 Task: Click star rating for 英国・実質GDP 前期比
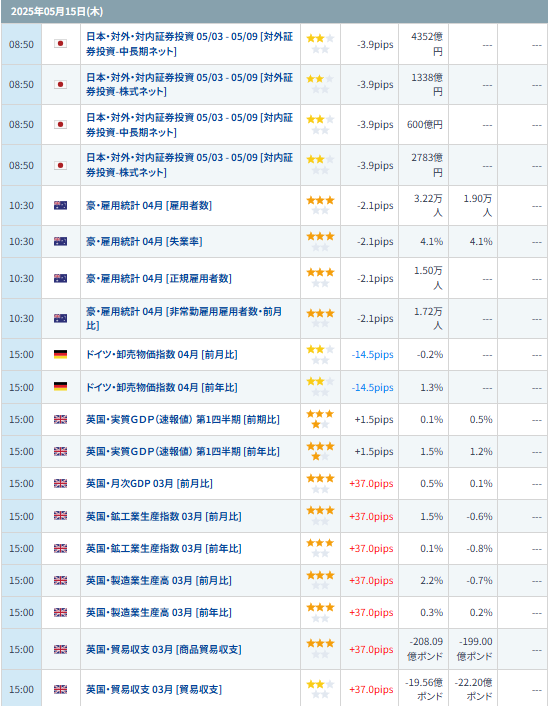point(320,419)
